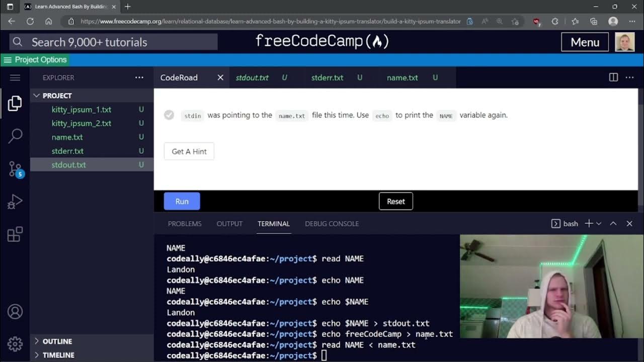Close the terminal panel

pyautogui.click(x=629, y=223)
